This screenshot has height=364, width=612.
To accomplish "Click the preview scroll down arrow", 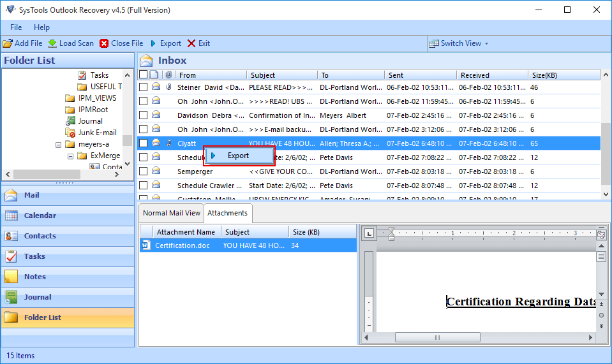I will coord(601,295).
